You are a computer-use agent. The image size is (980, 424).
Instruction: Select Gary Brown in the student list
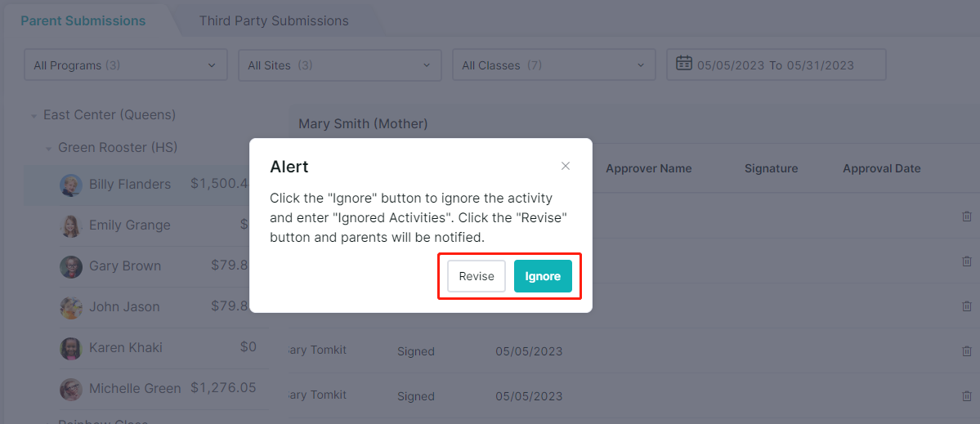click(x=125, y=266)
